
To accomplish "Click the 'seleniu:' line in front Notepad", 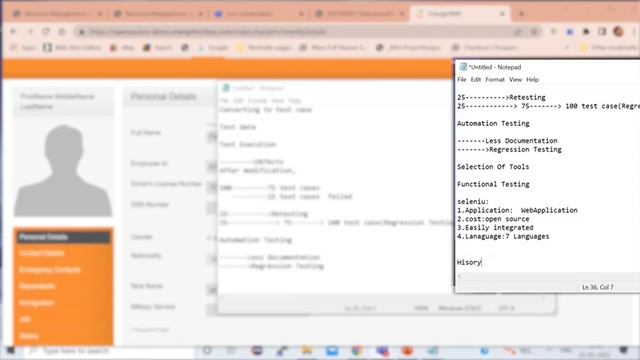I will 473,201.
